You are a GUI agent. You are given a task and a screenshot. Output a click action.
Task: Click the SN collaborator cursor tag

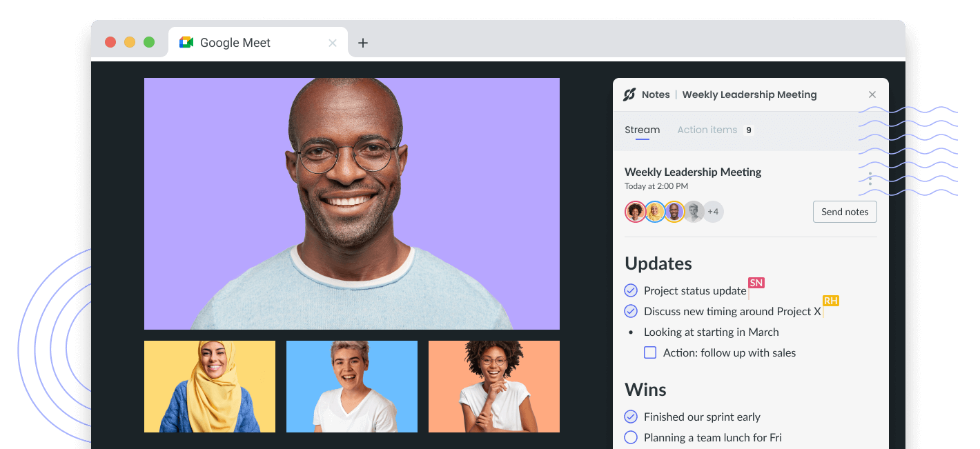click(756, 283)
